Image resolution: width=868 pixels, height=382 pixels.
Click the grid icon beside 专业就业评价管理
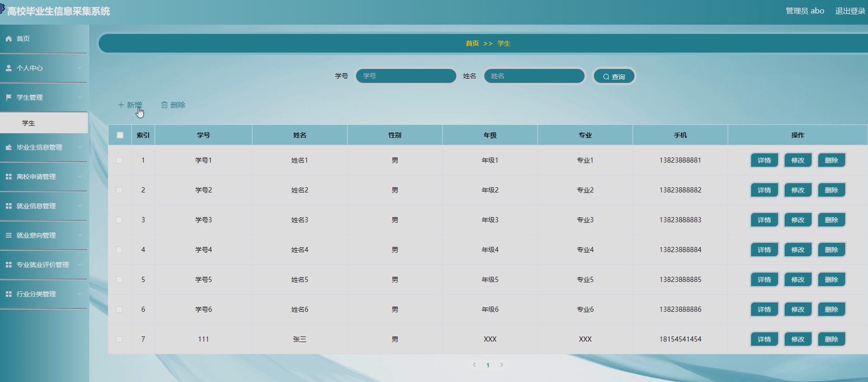coord(9,265)
